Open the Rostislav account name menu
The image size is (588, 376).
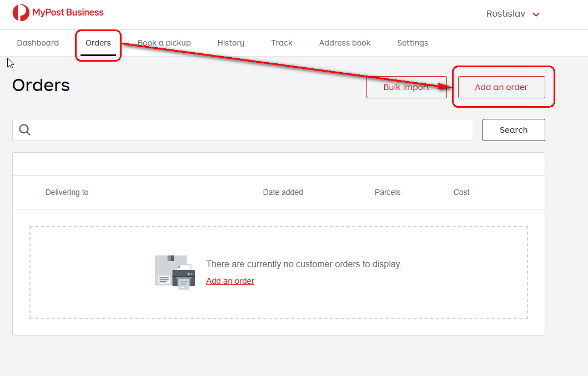coord(505,14)
